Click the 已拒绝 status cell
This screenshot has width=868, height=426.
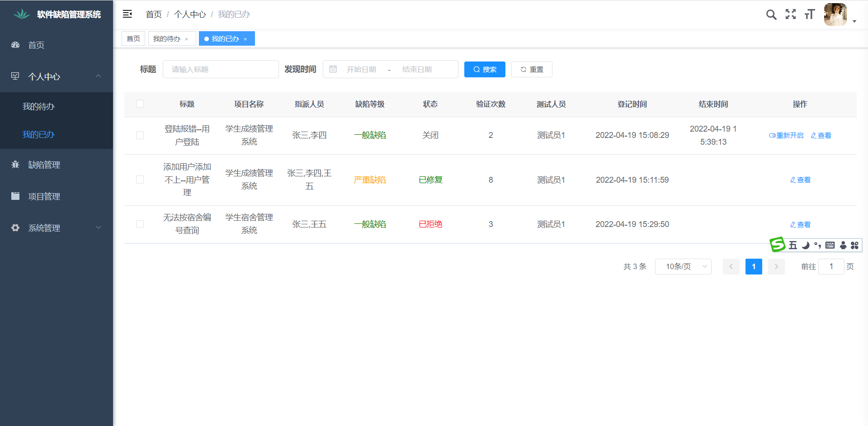(x=430, y=224)
